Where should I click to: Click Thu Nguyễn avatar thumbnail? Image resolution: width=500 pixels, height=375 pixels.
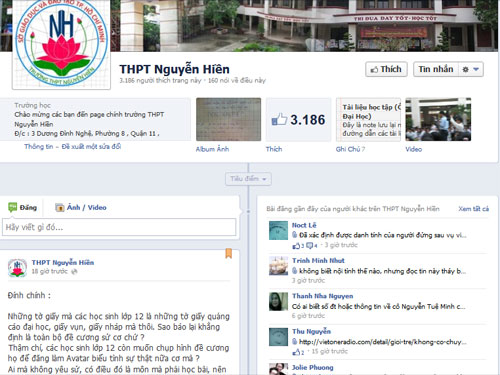(278, 337)
